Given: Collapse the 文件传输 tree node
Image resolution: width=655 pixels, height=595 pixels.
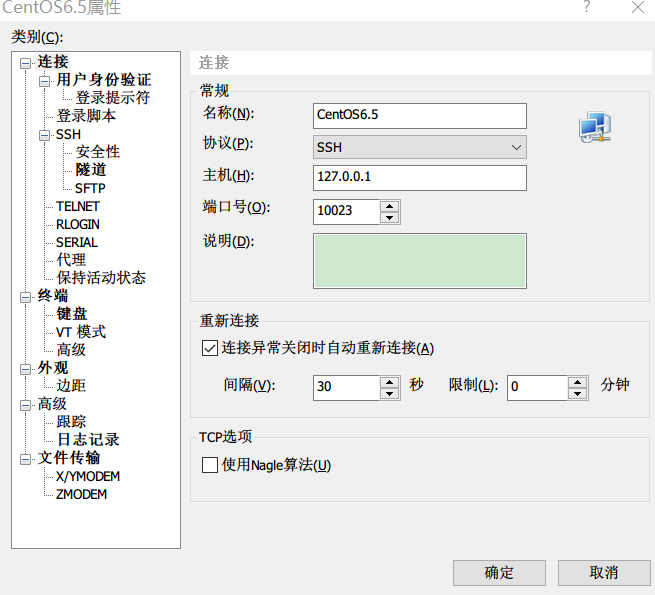Looking at the screenshot, I should pos(25,460).
